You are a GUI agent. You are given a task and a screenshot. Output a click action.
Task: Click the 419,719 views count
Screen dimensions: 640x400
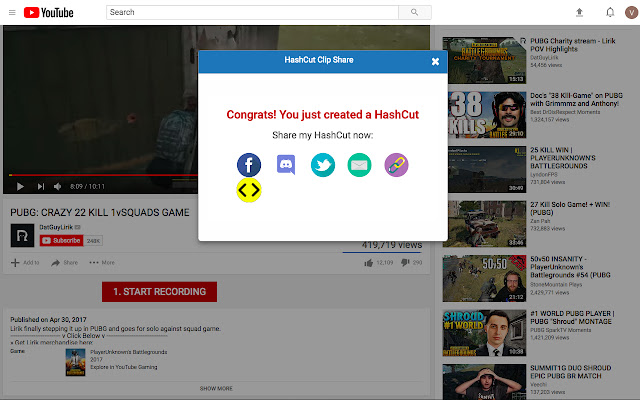pos(392,245)
